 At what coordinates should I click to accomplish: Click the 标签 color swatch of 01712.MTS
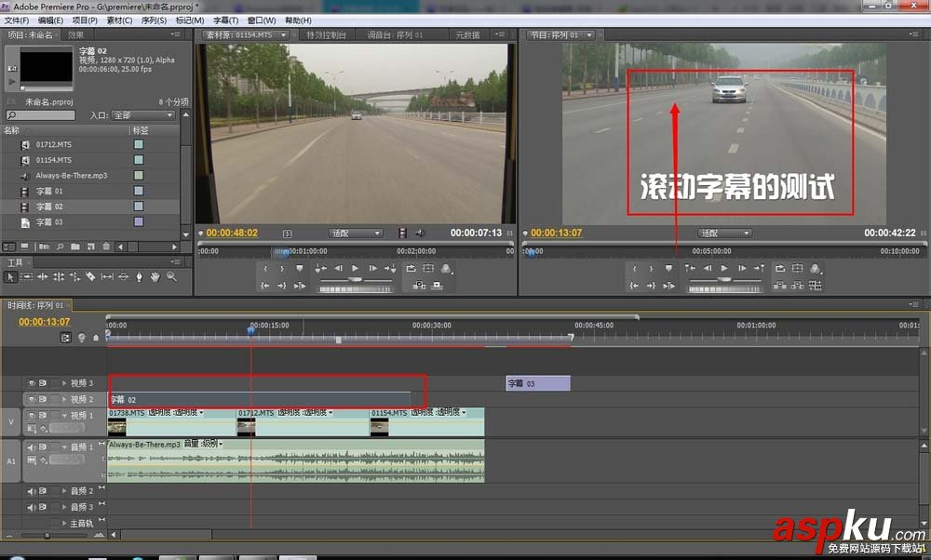[139, 144]
